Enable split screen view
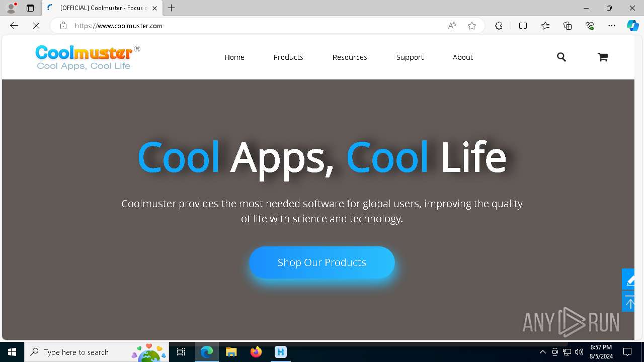644x362 pixels. click(x=523, y=26)
